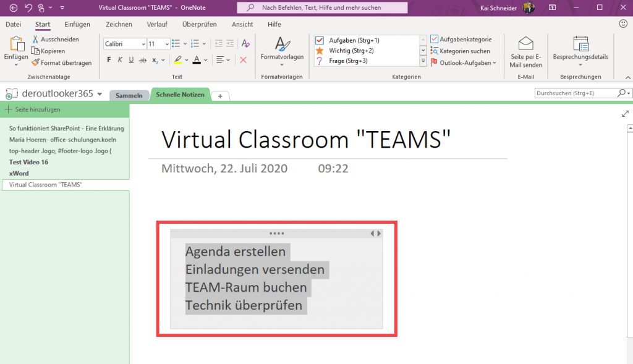This screenshot has height=364, width=633.
Task: Toggle underline formatting
Action: tap(131, 60)
